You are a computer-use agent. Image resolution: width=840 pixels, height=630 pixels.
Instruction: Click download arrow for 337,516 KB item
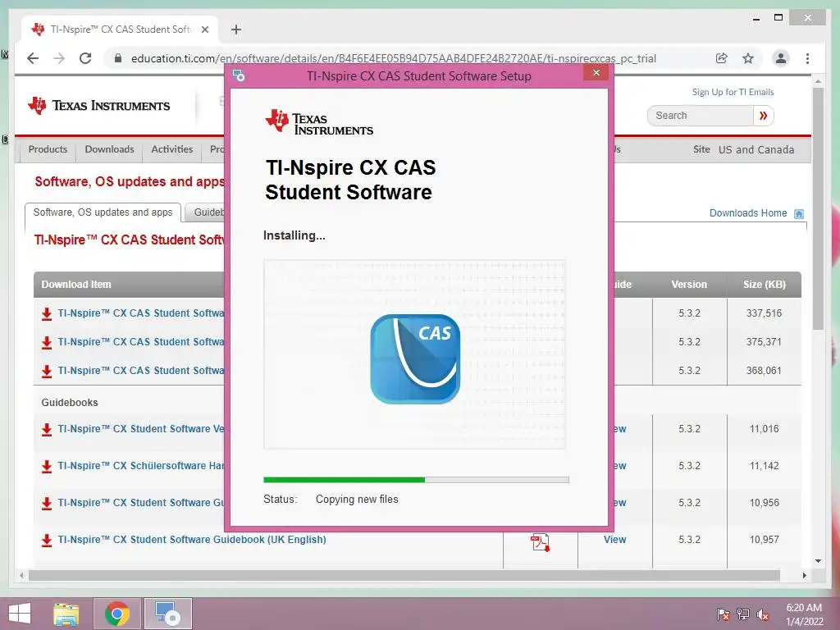point(47,313)
